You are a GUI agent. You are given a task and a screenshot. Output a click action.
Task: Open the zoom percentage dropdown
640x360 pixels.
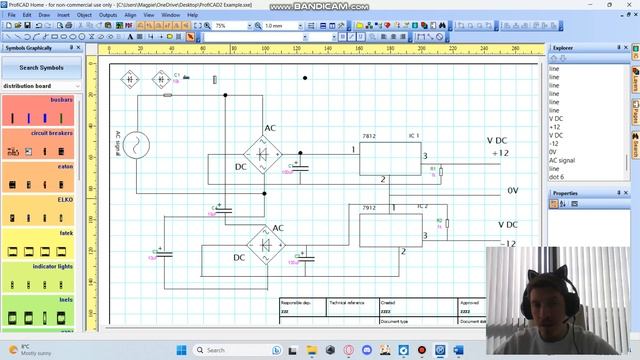point(249,26)
